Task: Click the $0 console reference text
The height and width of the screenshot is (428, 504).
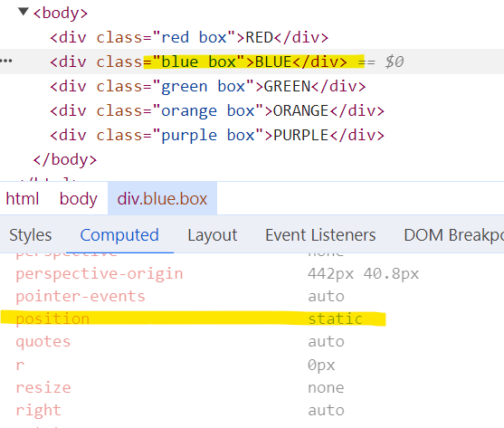Action: point(395,62)
